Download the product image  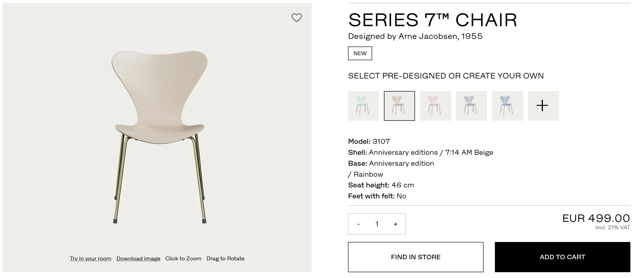click(x=138, y=259)
